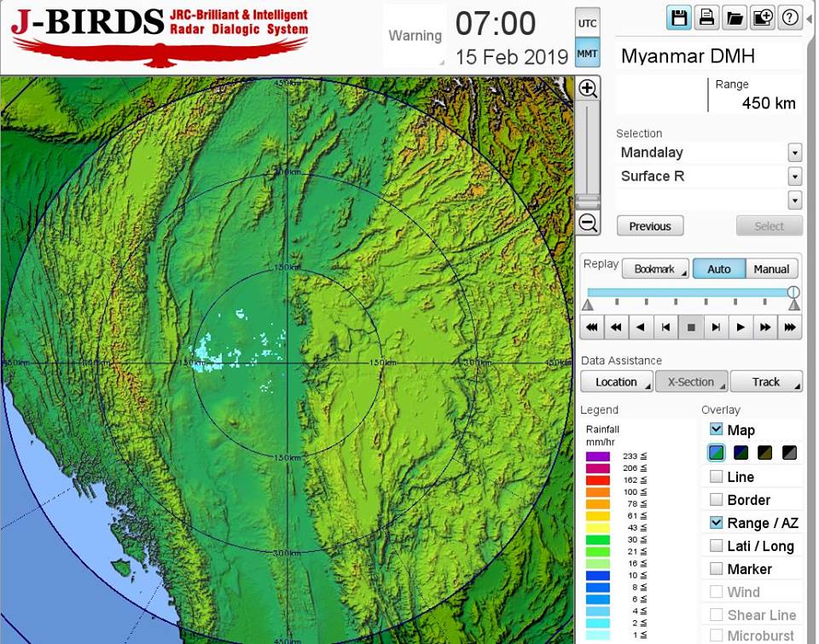
Task: Open the Help question mark icon
Action: click(x=790, y=17)
